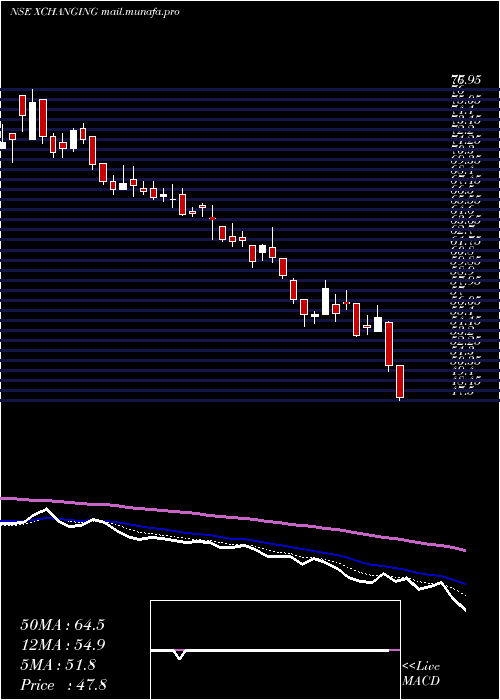Click the pink 50MA line
This screenshot has width=500, height=700.
pyautogui.click(x=232, y=517)
